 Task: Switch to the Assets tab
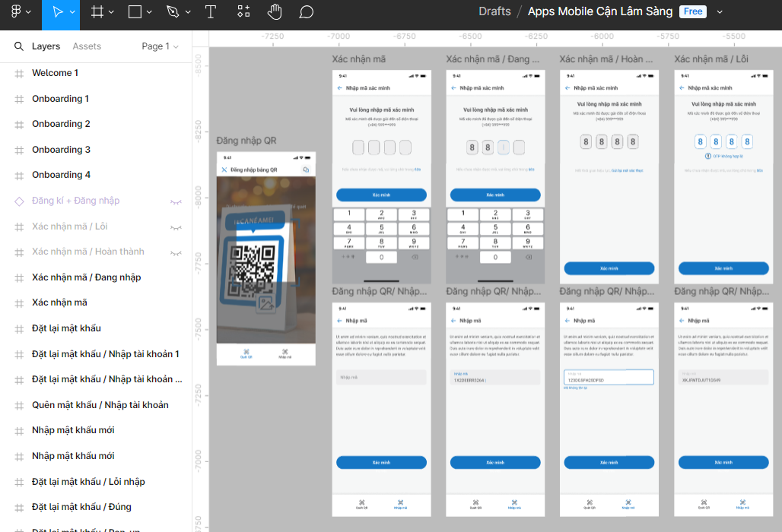(x=87, y=46)
